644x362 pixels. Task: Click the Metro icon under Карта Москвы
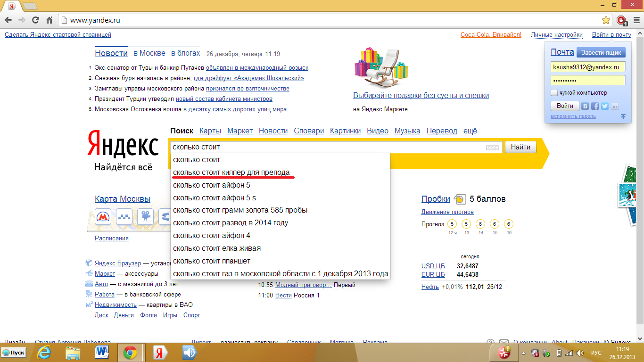point(103,217)
